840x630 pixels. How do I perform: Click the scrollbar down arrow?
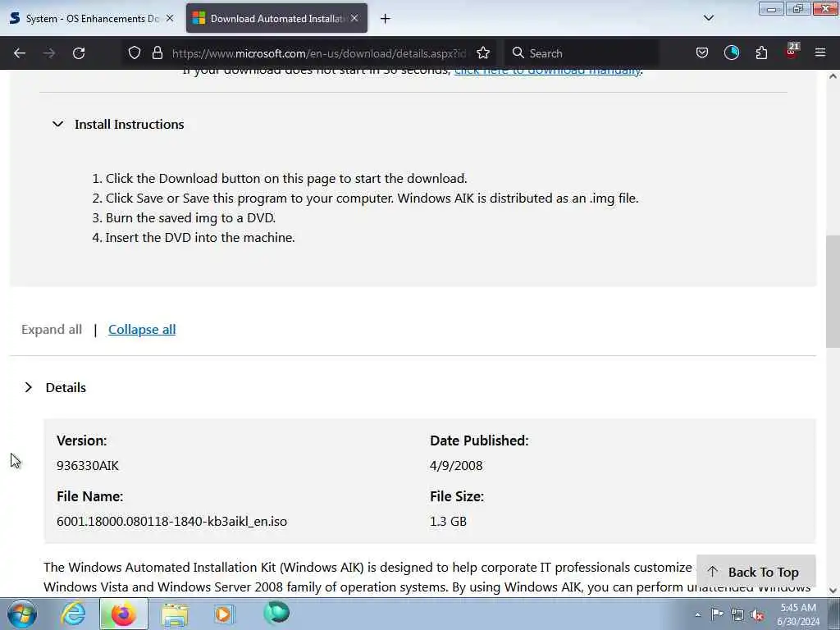(x=833, y=591)
